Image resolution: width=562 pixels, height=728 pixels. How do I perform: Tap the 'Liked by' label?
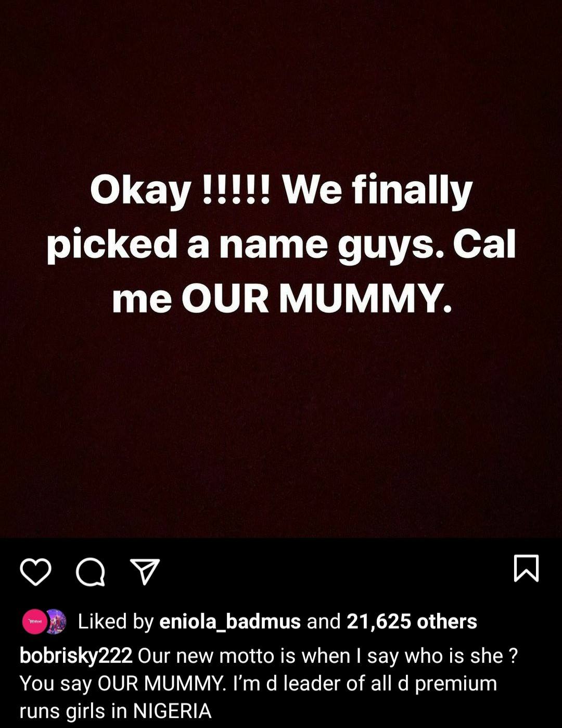pyautogui.click(x=116, y=621)
